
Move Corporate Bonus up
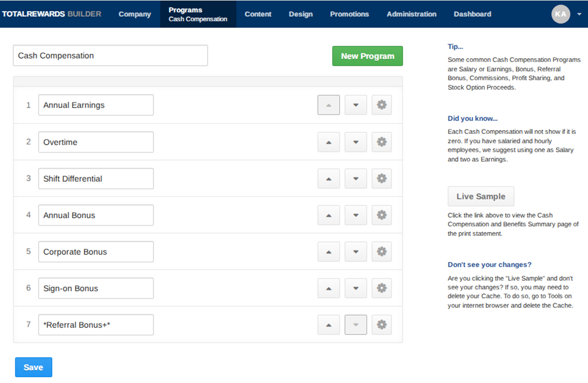tap(329, 252)
